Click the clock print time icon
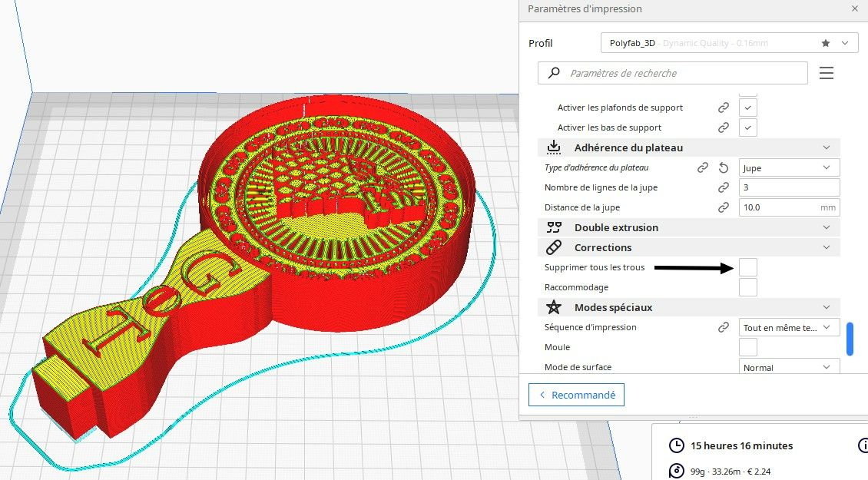Viewport: 868px width, 480px height. [676, 445]
